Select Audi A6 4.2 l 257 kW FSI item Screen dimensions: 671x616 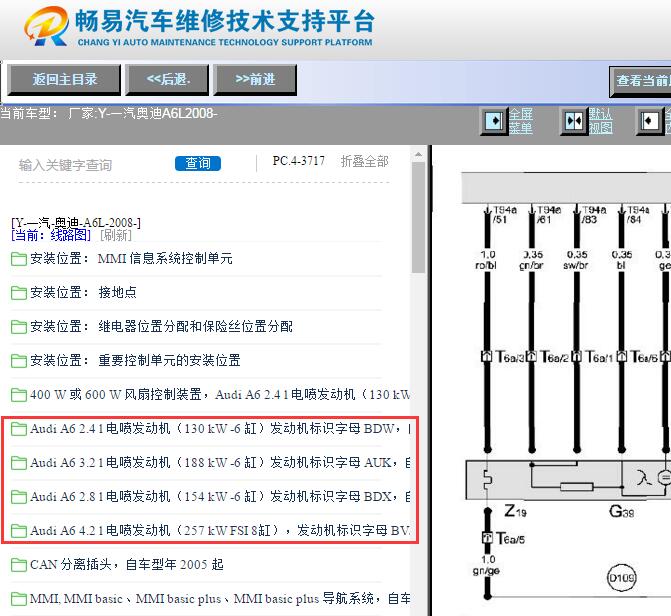point(220,530)
